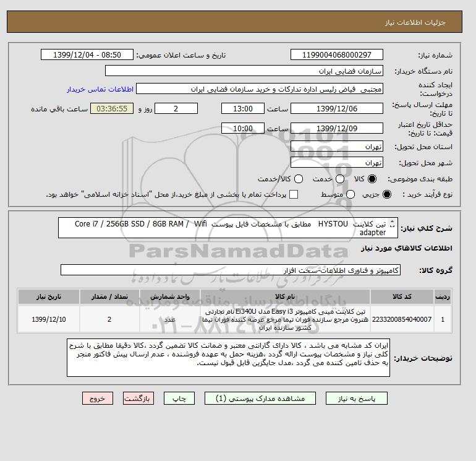Click the HYSTOU general description text box
Image resolution: width=476 pixels, height=461 pixels.
227,228
